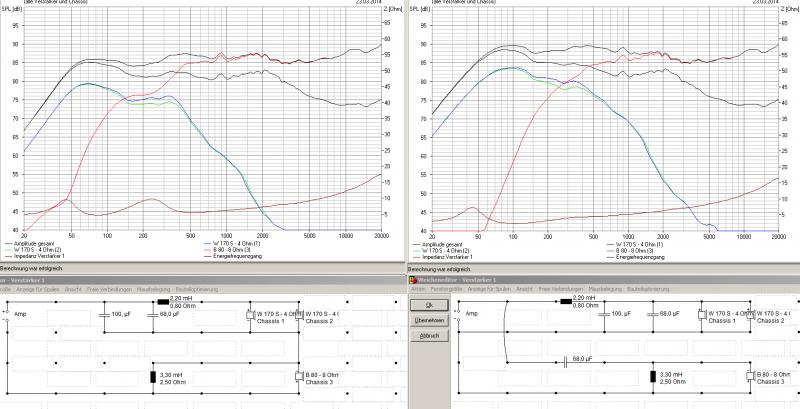Select the parallel 68,0 µF capacitor in right circuit
The height and width of the screenshot is (409, 800).
(653, 315)
